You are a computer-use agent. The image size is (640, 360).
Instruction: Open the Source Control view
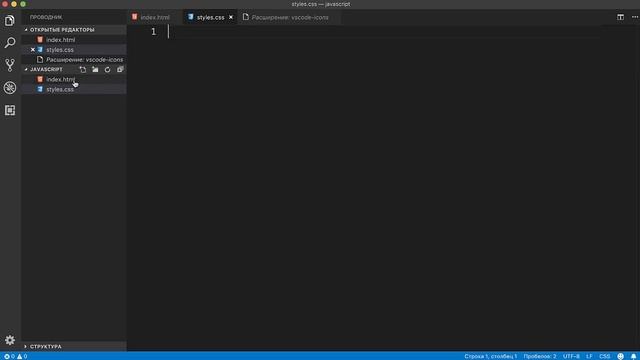point(10,65)
